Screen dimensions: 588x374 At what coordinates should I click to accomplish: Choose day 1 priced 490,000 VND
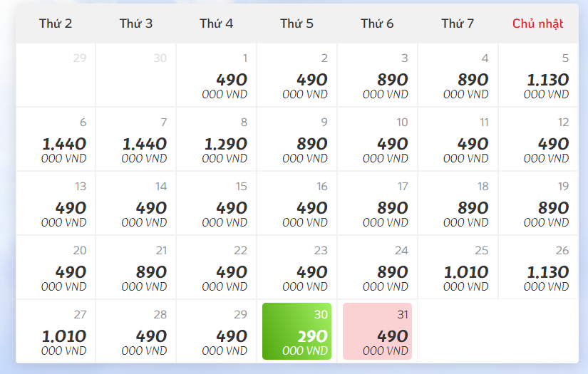(217, 76)
